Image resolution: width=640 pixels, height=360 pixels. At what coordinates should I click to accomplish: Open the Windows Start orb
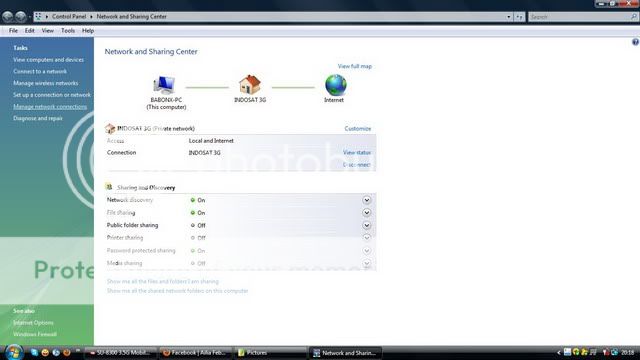click(13, 352)
